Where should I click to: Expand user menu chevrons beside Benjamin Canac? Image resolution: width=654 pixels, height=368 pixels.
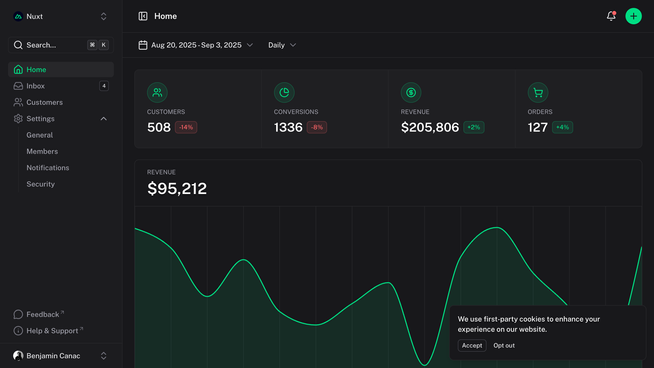(103, 356)
